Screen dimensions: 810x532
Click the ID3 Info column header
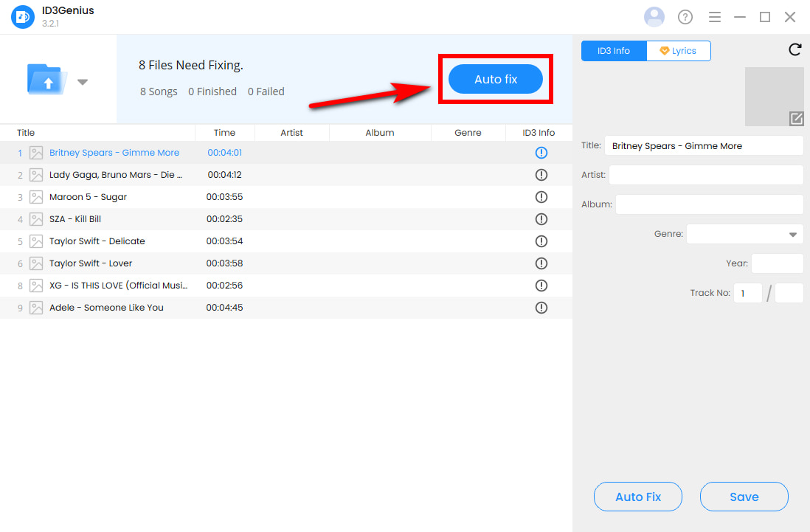pos(539,133)
